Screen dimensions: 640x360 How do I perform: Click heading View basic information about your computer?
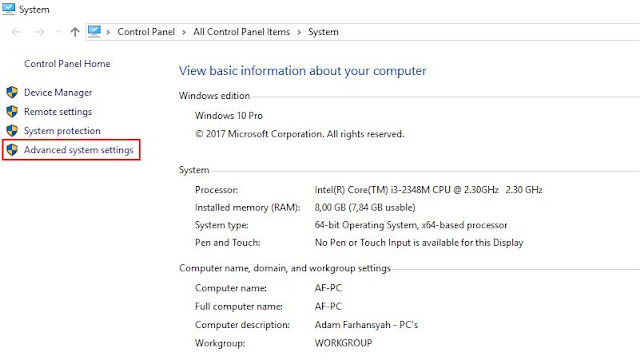pos(302,71)
